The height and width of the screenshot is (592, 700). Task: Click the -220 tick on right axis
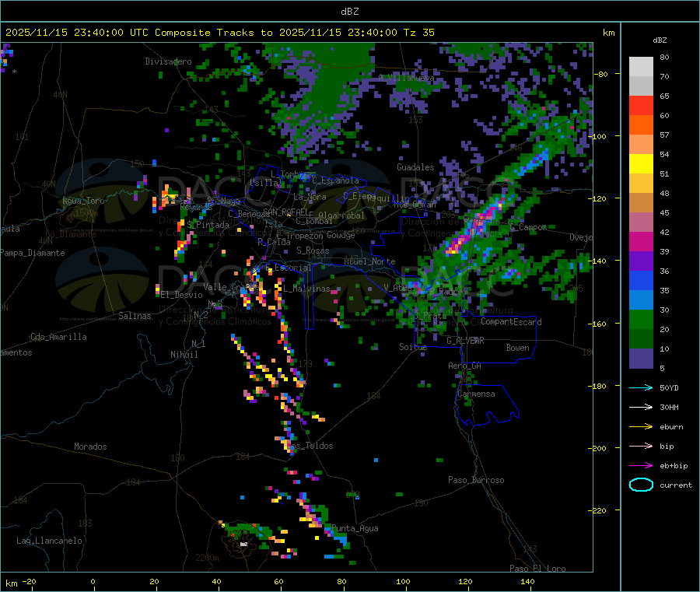pos(599,511)
